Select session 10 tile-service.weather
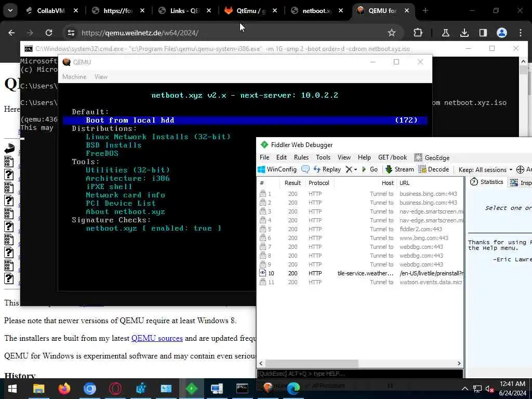 click(x=361, y=273)
